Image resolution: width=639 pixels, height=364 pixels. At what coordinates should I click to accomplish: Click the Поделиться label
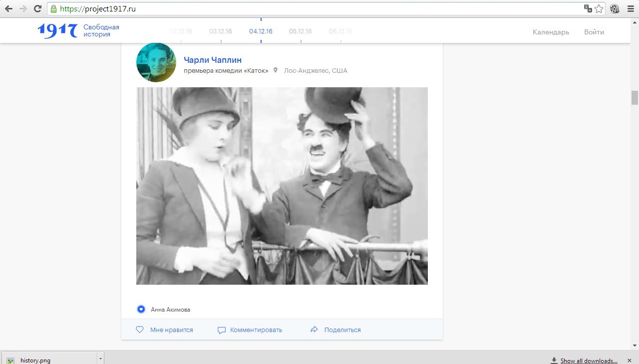point(342,330)
